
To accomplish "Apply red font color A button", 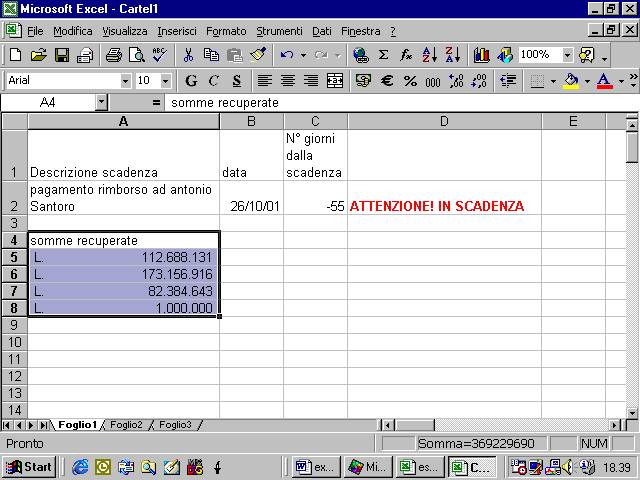I will pos(604,80).
